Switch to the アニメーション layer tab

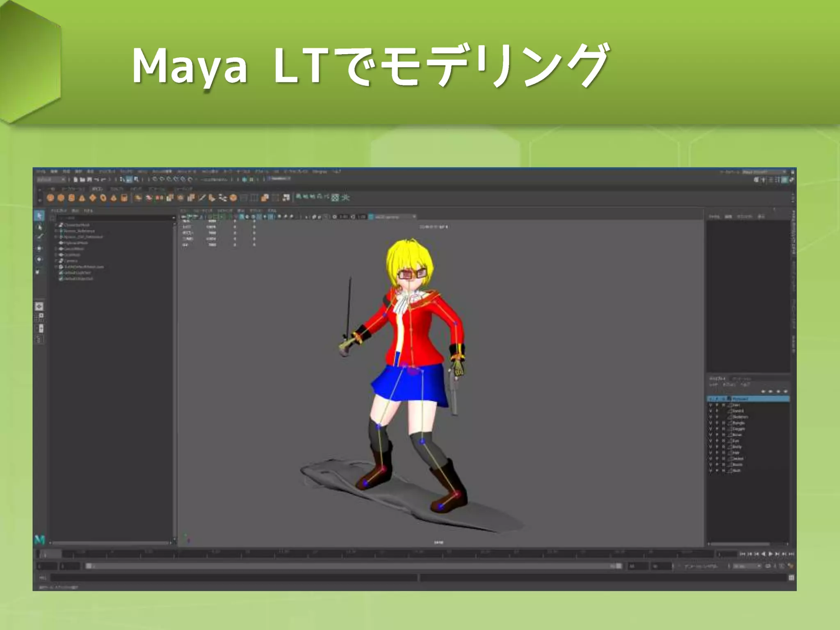[742, 379]
